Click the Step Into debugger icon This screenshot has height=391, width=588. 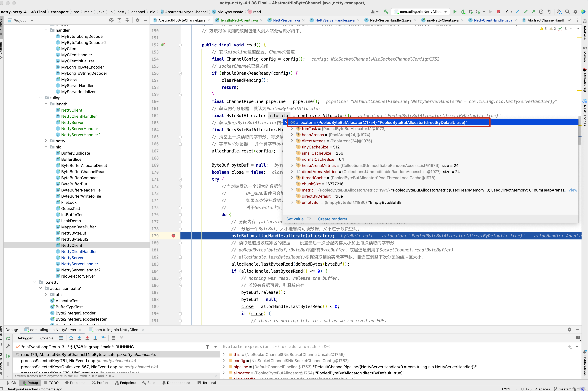[79, 338]
